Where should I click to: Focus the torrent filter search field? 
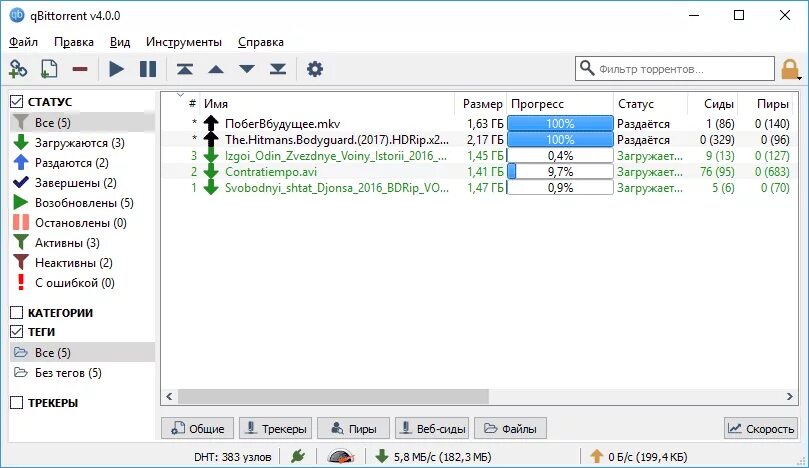point(675,69)
